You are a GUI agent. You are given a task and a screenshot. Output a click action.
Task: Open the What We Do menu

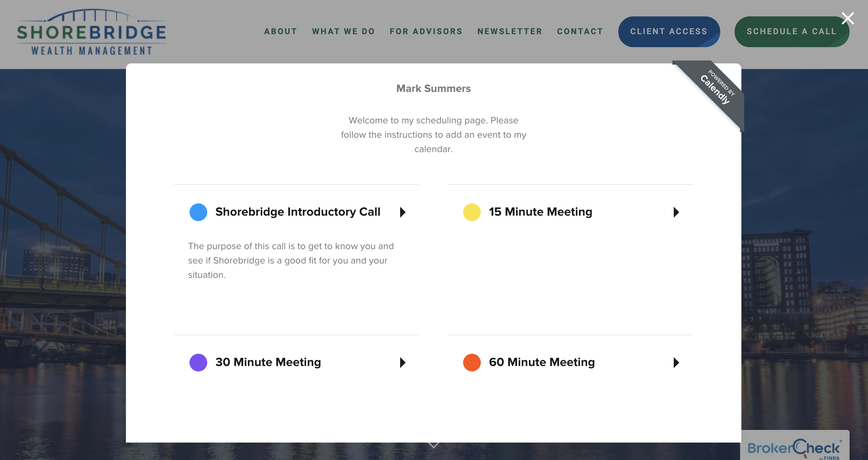343,31
